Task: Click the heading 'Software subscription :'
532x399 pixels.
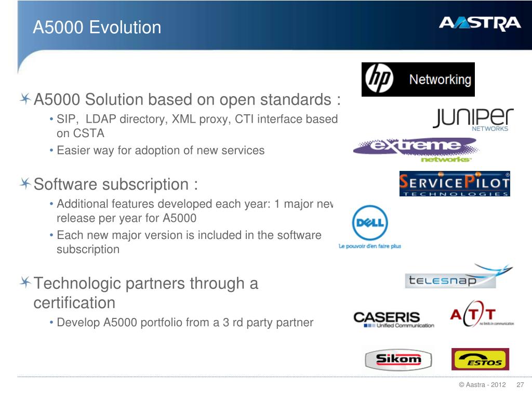Action: [116, 184]
